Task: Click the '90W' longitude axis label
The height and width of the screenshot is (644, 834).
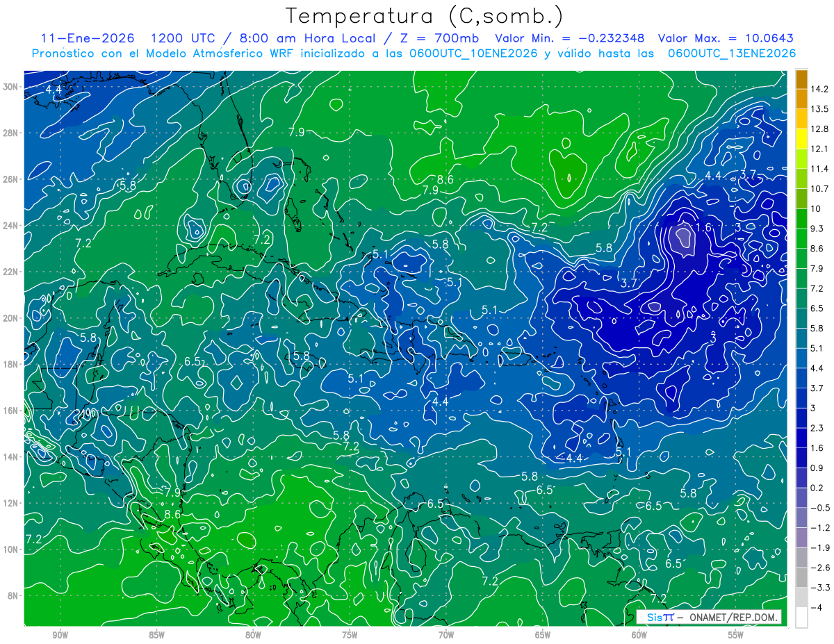Action: pos(60,634)
